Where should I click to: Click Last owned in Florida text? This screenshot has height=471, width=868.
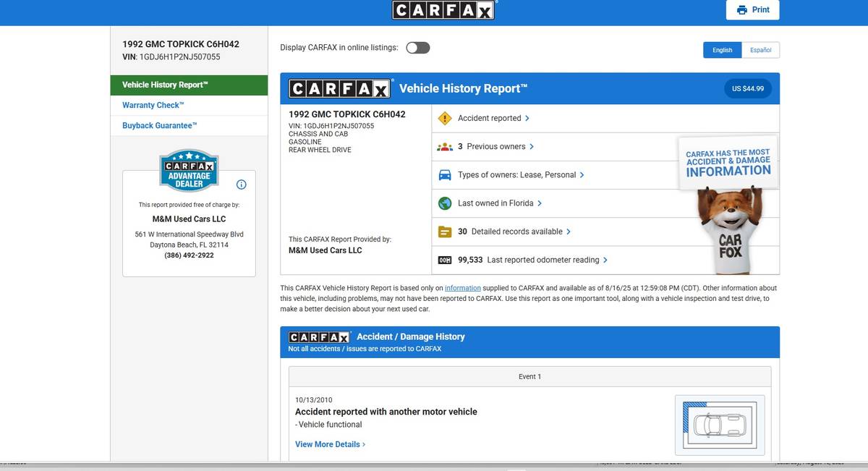[x=495, y=203]
